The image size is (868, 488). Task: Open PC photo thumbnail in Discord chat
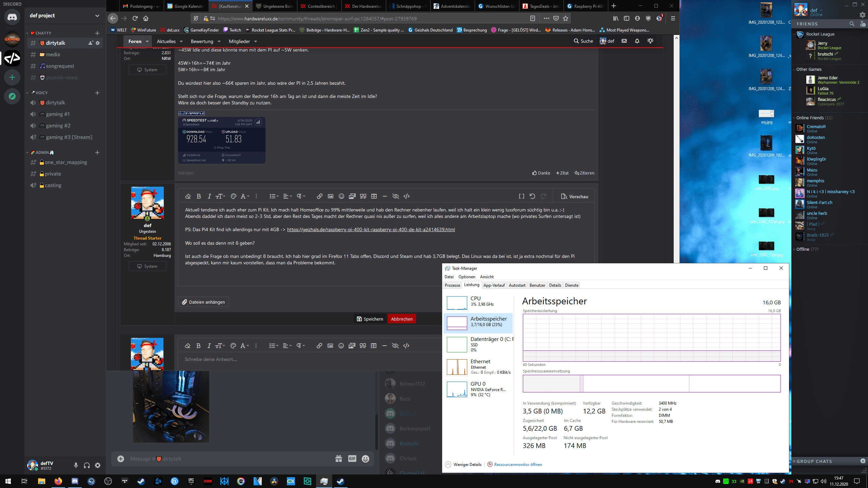click(171, 406)
